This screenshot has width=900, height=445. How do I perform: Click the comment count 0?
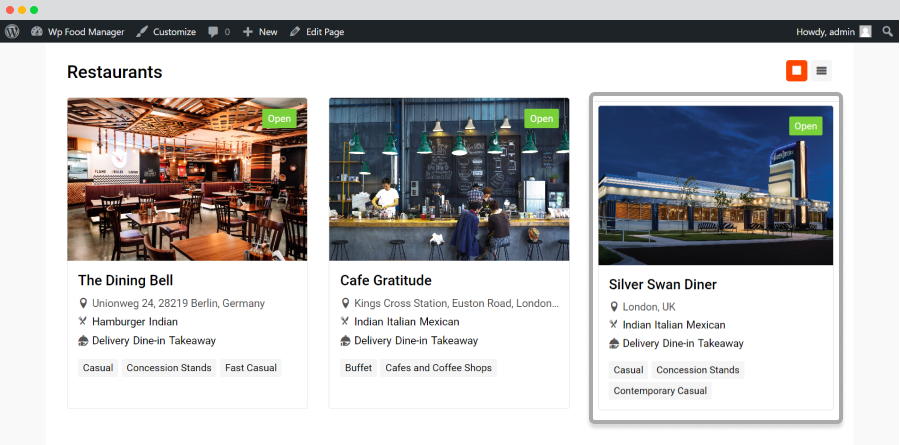coord(227,32)
